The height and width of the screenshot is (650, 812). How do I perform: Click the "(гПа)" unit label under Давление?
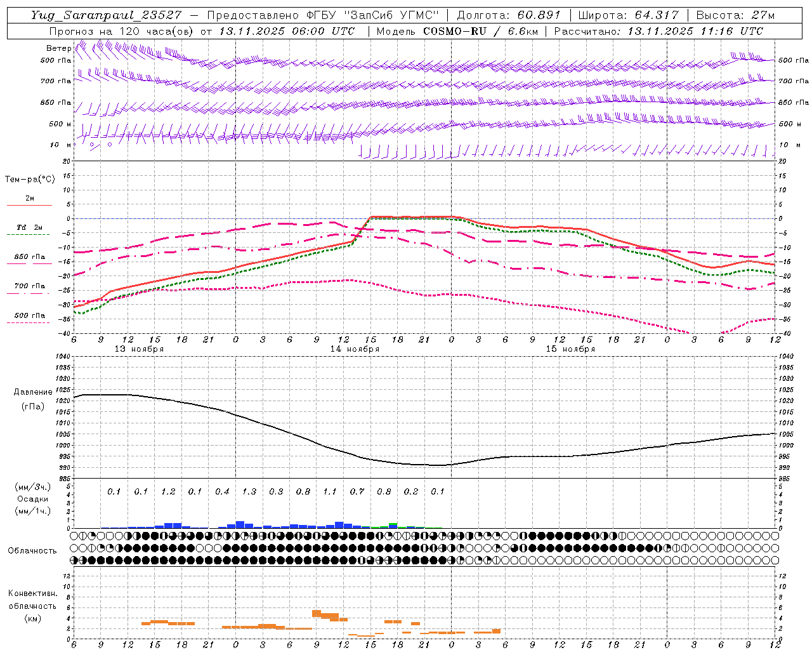[x=32, y=406]
